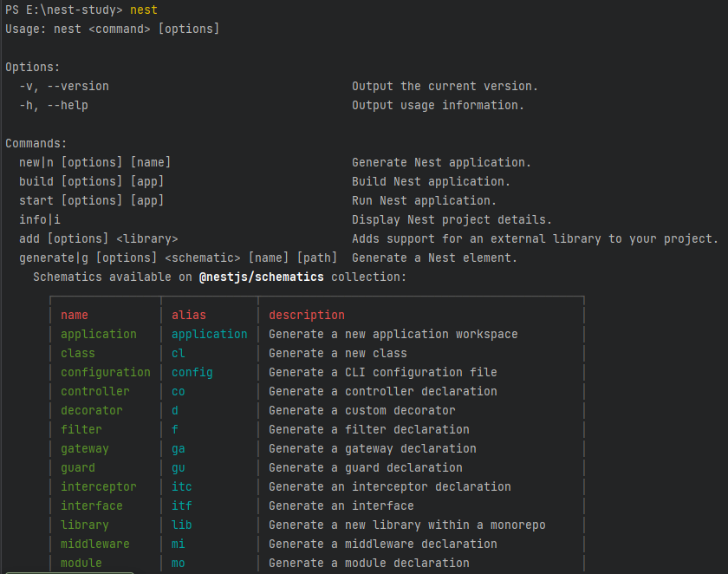Screen dimensions: 728x574
Task: Click 'decorator' schematic name
Action: coord(92,410)
